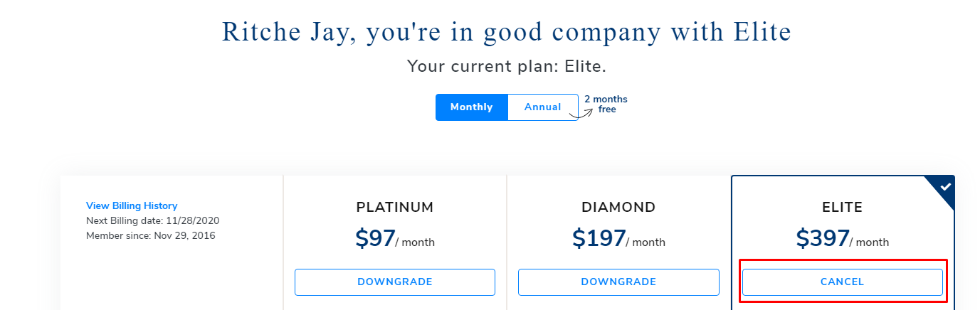Click the Member since Nov 29, 2016 text
This screenshot has height=310, width=980.
point(151,235)
